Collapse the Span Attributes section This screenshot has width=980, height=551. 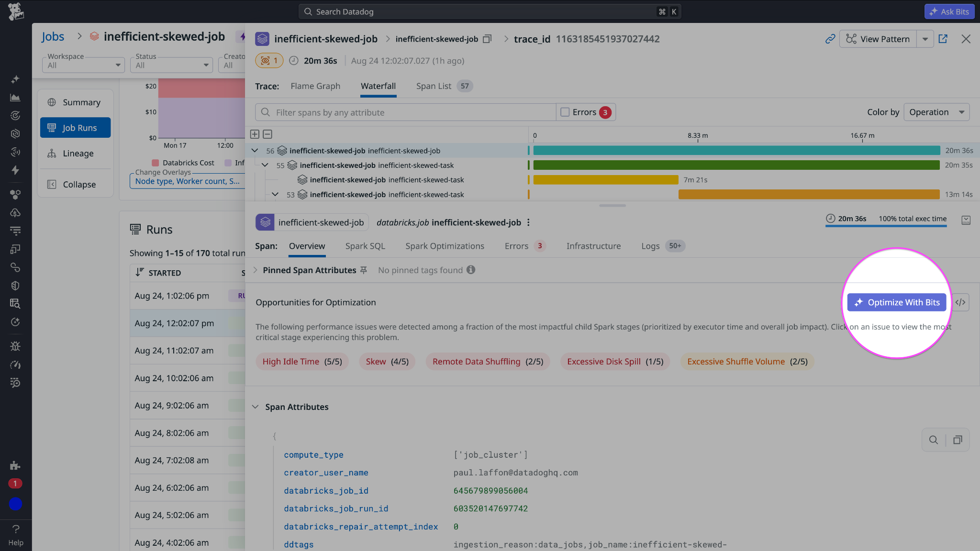pyautogui.click(x=256, y=407)
